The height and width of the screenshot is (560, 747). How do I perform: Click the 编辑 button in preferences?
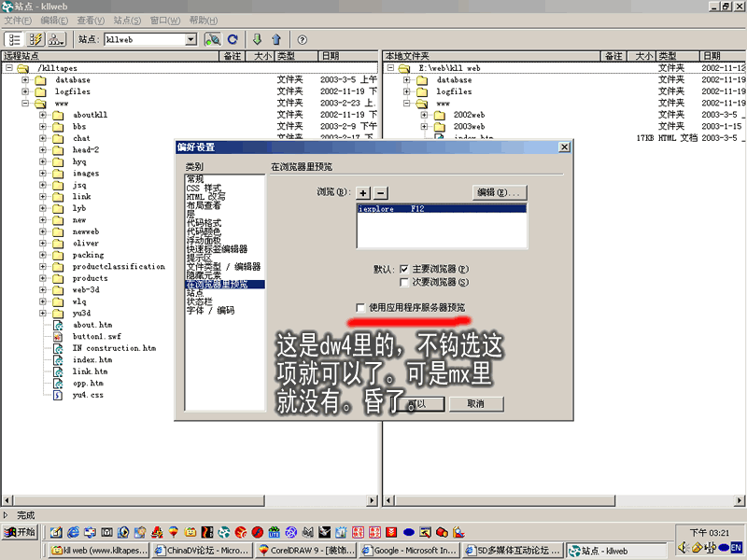tap(501, 192)
